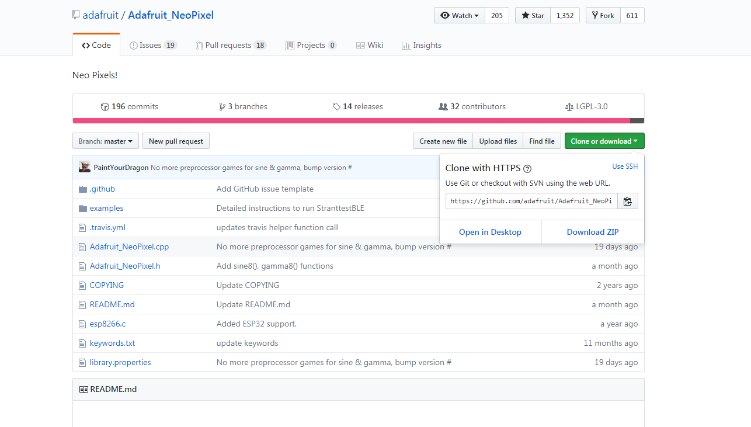Open the PaintYourDragon author link
The image size is (751, 427).
pyautogui.click(x=121, y=168)
